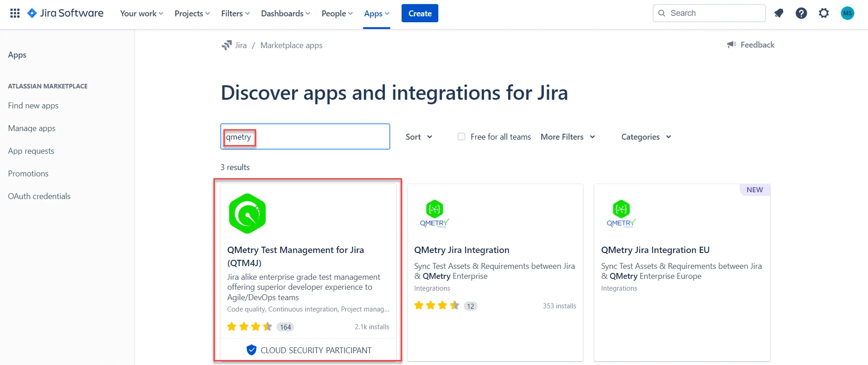Click the Cloud Security Participant shield icon
868x365 pixels.
point(251,350)
